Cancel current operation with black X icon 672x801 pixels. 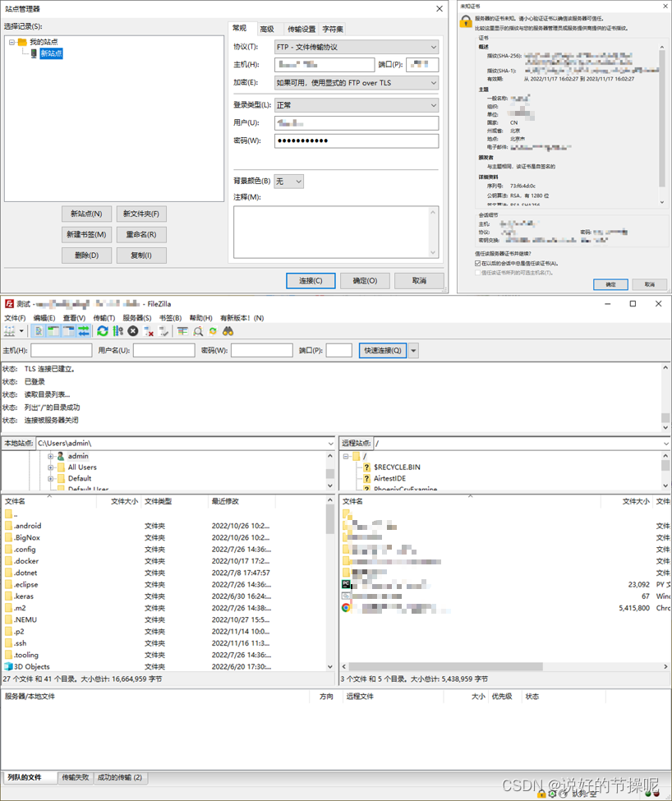(x=133, y=332)
